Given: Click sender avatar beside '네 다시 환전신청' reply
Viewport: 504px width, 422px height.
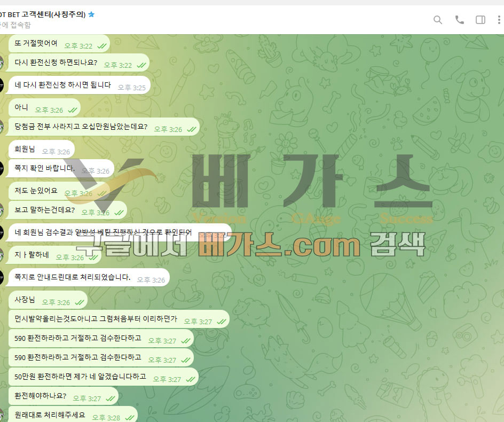Looking at the screenshot, I should (1, 85).
